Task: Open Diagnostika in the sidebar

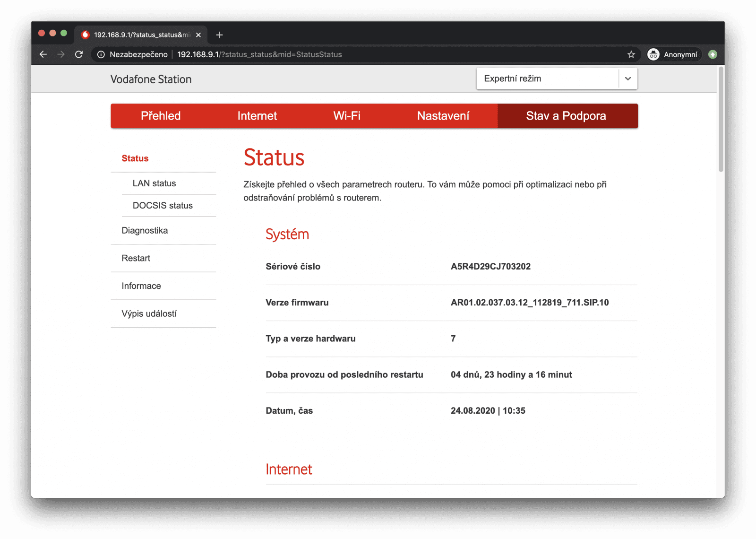Action: [x=145, y=231]
